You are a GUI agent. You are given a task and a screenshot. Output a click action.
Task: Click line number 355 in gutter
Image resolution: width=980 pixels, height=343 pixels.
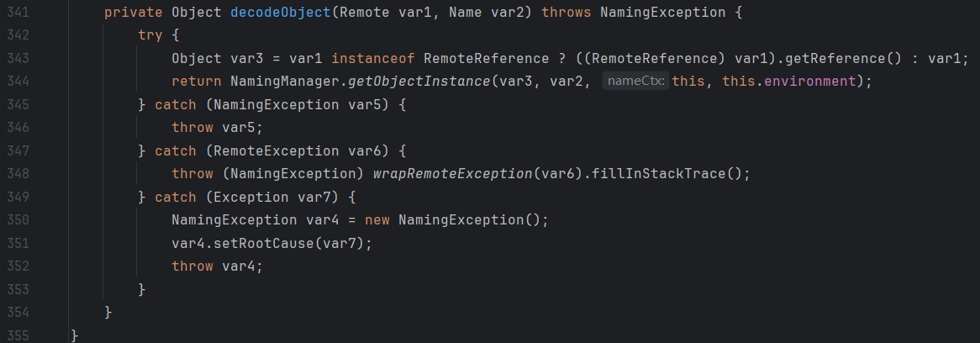click(x=18, y=335)
